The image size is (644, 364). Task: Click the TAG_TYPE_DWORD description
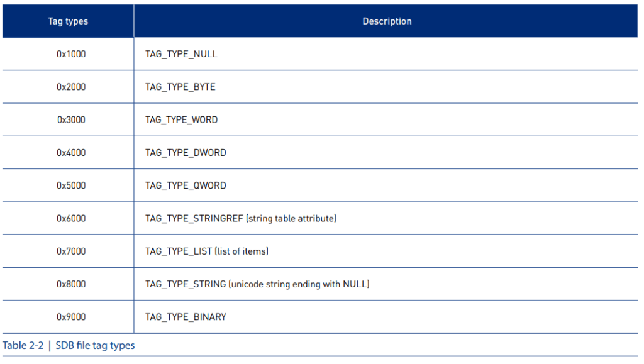(186, 153)
